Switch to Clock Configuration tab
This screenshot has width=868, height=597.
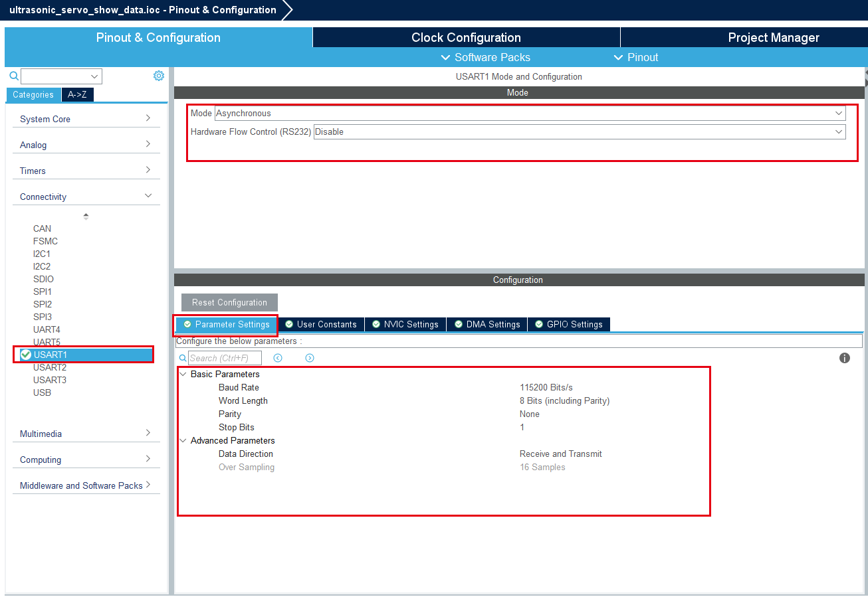point(466,37)
